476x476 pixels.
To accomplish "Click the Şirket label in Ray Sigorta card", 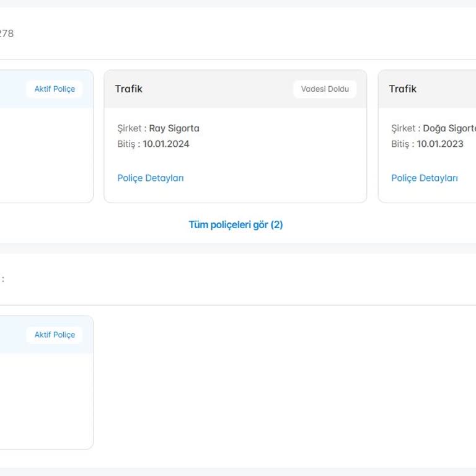I will click(130, 128).
